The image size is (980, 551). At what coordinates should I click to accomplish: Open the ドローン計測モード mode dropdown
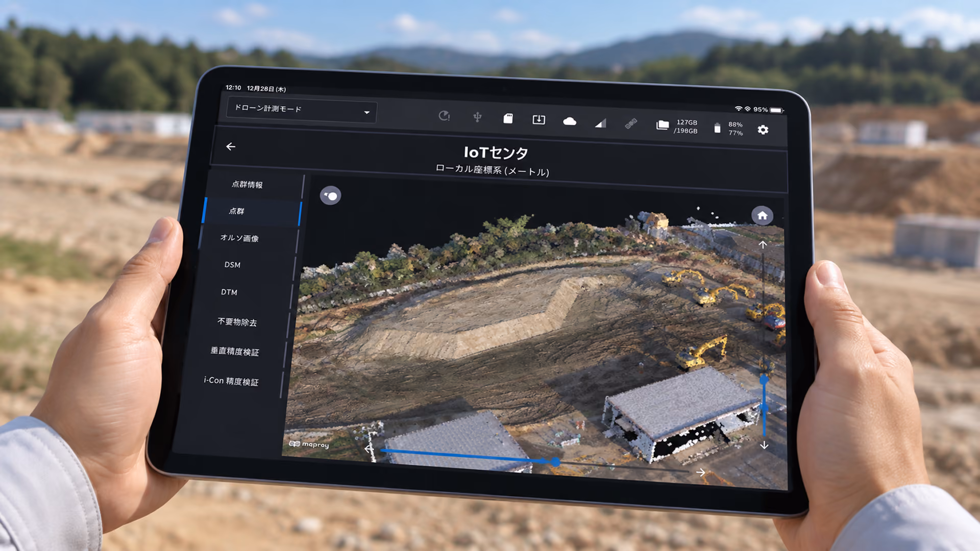coord(302,110)
